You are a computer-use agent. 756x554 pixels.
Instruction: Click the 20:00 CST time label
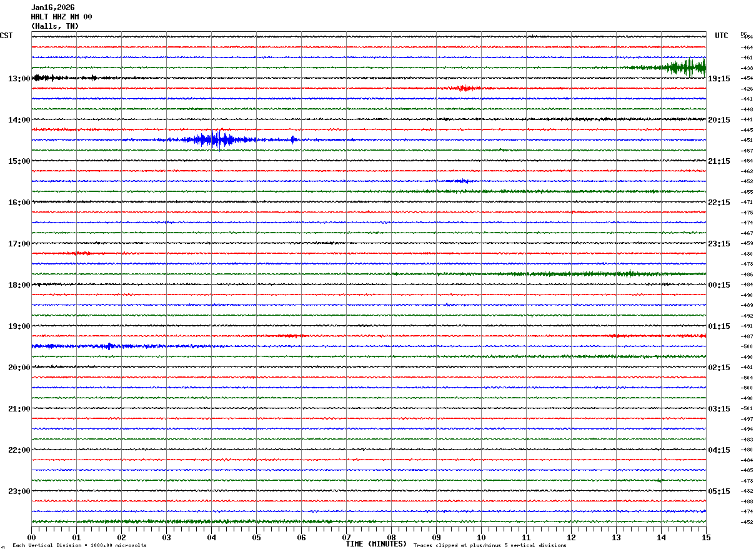19,368
